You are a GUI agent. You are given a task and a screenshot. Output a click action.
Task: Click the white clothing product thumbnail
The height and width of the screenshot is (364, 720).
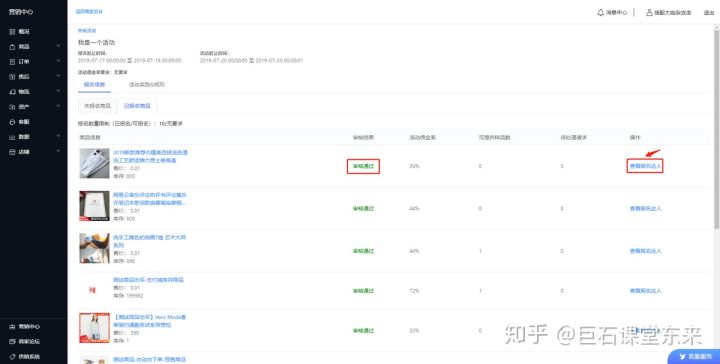tap(94, 163)
